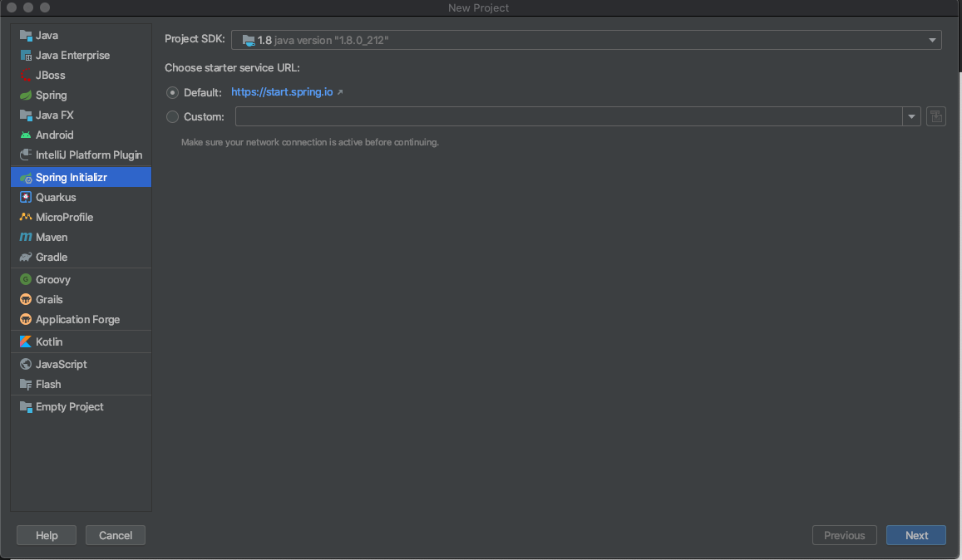Click the Empty Project folder icon
962x560 pixels.
coord(26,406)
